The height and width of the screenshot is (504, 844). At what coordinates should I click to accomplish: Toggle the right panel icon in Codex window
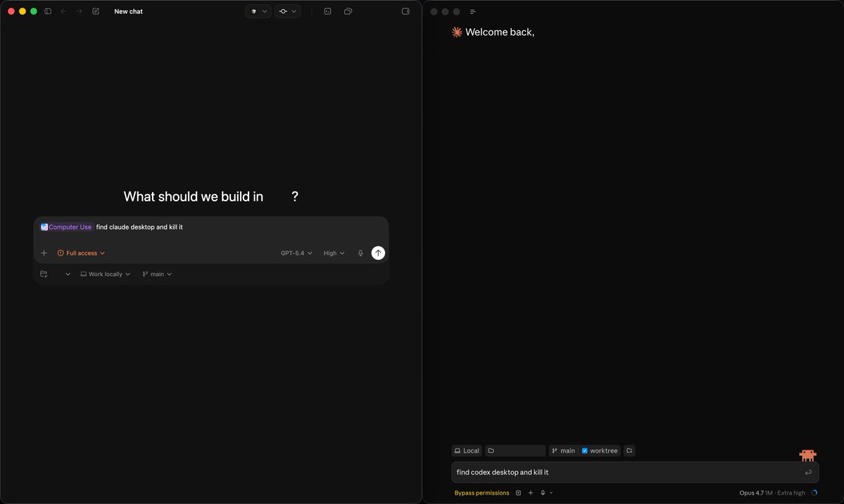(x=406, y=11)
